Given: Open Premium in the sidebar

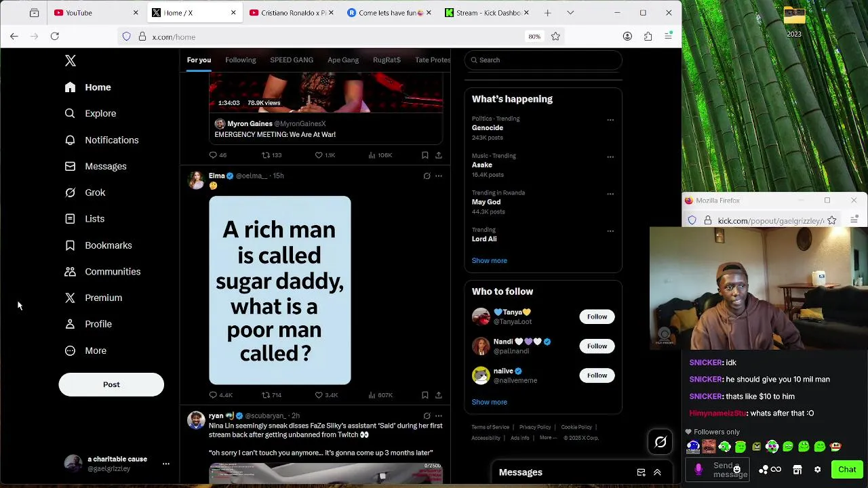Looking at the screenshot, I should 94,298.
